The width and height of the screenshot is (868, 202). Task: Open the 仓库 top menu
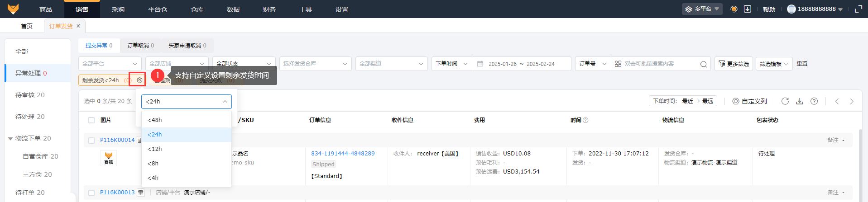click(197, 9)
